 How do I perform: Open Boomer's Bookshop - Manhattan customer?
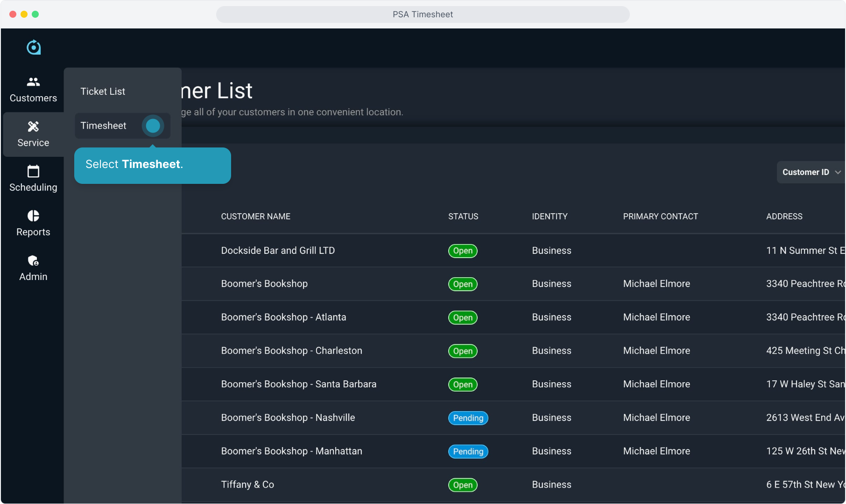(291, 451)
